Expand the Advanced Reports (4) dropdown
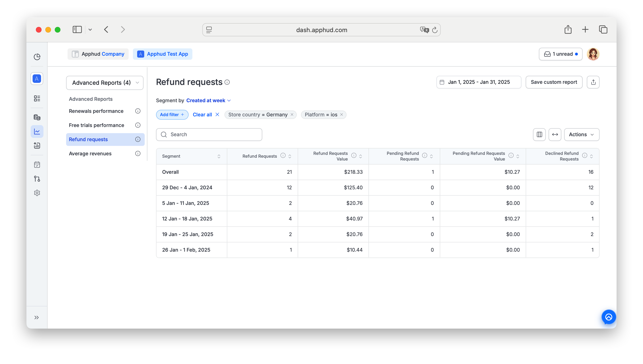 click(105, 83)
